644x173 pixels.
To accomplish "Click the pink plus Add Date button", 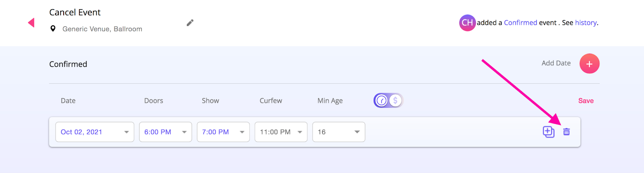I will click(589, 64).
